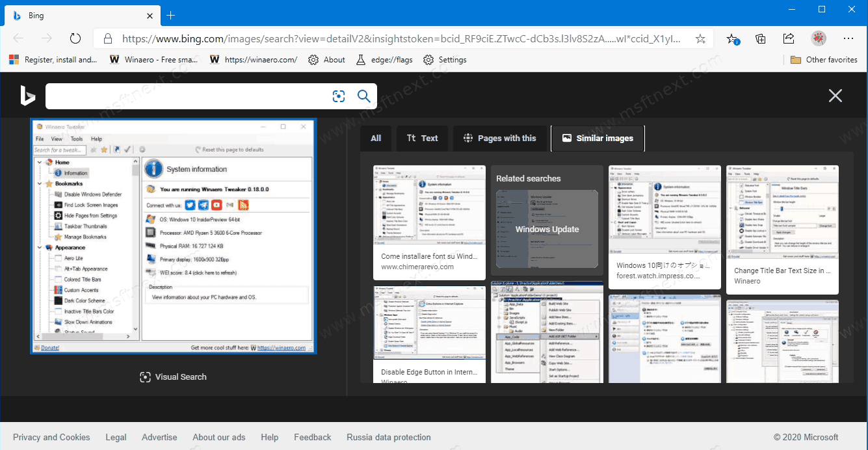Open 'Disable Edge Button in Intern...' result

tap(429, 334)
